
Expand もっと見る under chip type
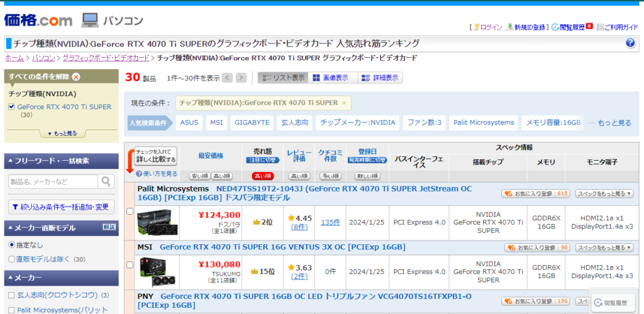62,133
